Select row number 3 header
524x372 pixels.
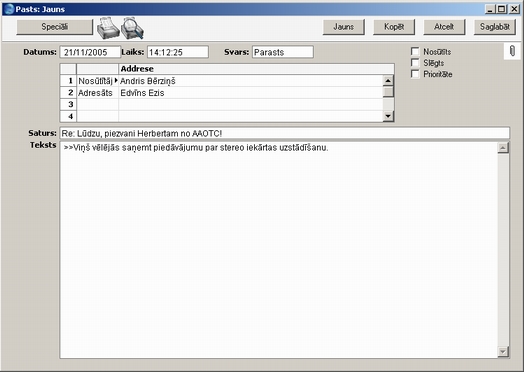coord(69,105)
